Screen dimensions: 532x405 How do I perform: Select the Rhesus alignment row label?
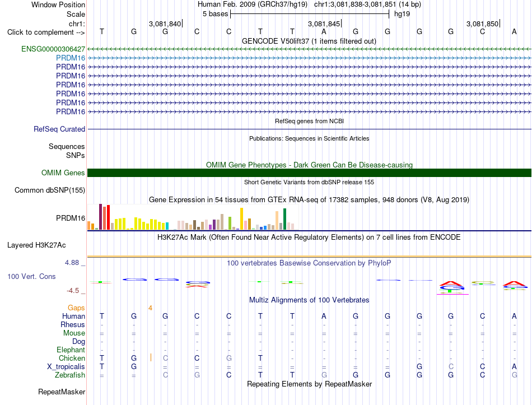pyautogui.click(x=73, y=324)
